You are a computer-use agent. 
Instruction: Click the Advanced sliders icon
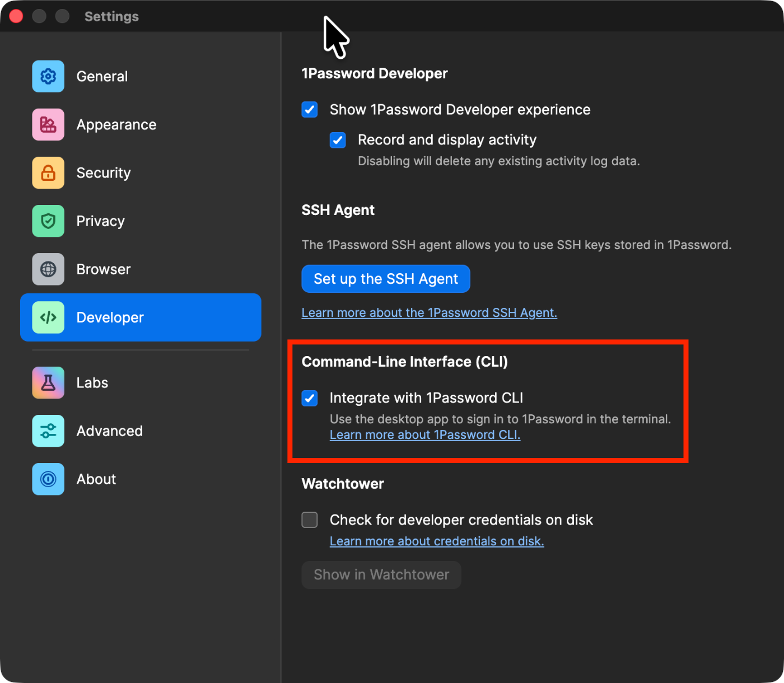(48, 431)
